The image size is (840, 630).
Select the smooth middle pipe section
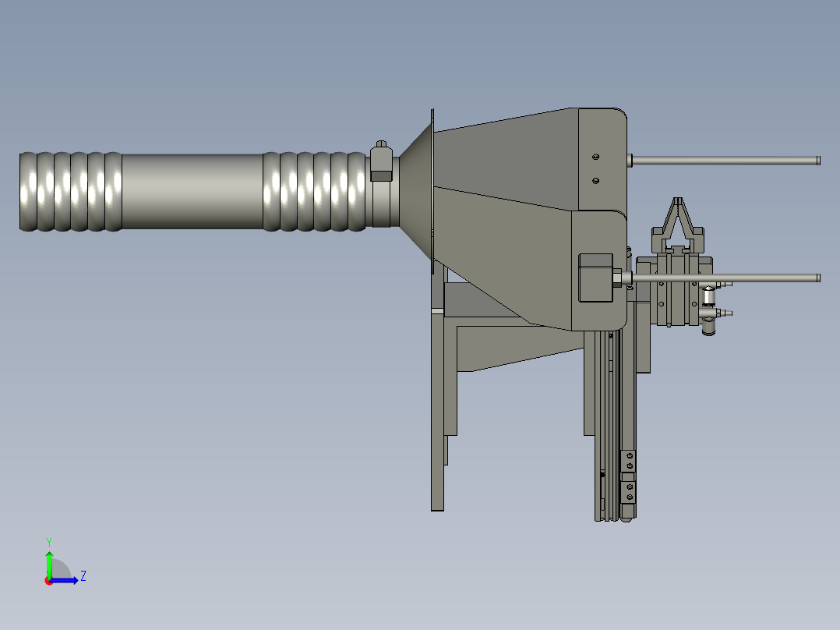pyautogui.click(x=192, y=191)
